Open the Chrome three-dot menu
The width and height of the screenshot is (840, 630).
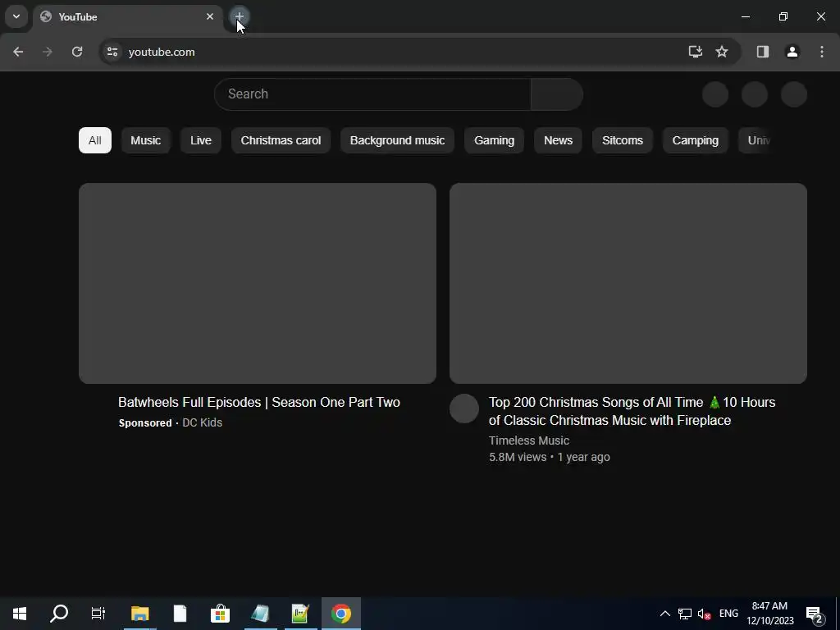(x=822, y=52)
